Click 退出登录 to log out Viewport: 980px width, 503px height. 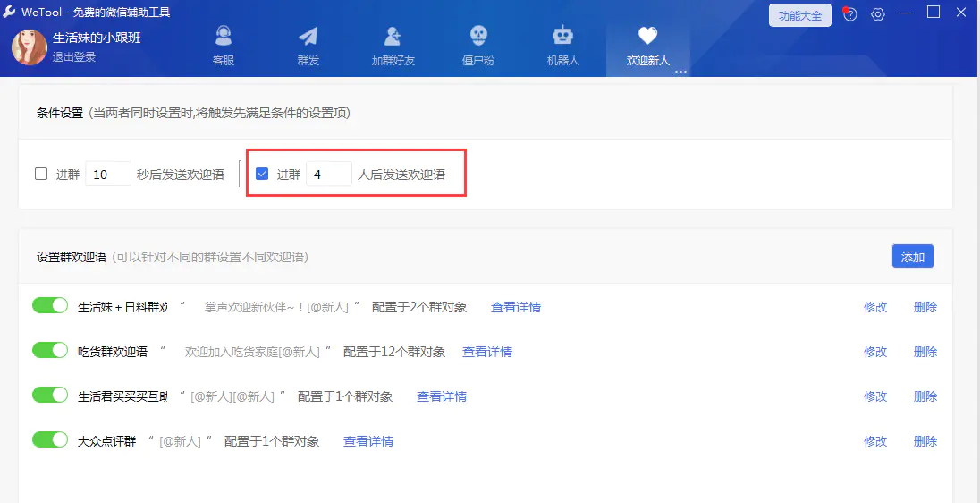coord(74,56)
